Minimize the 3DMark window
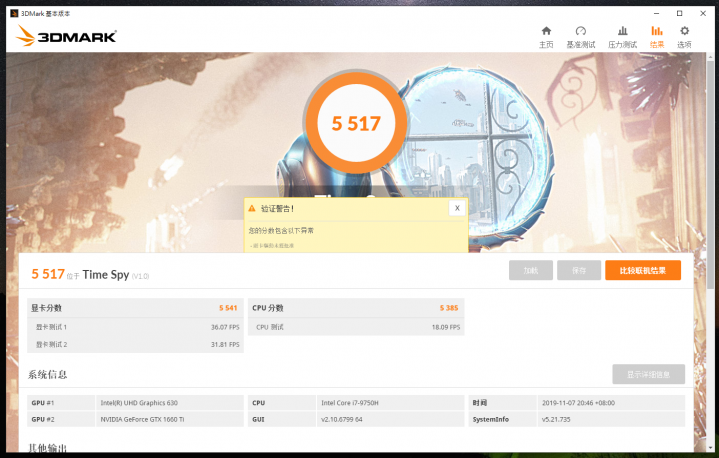 (x=656, y=13)
